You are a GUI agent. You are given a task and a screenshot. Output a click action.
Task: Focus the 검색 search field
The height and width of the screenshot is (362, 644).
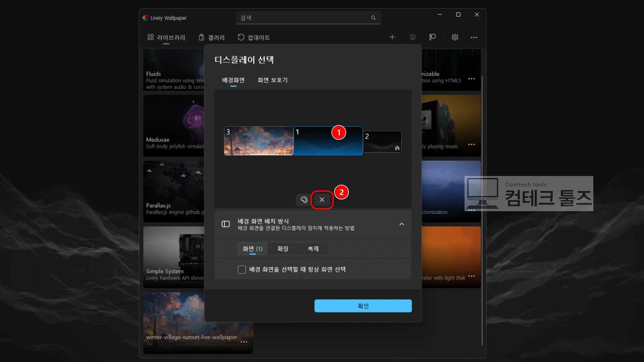[308, 18]
